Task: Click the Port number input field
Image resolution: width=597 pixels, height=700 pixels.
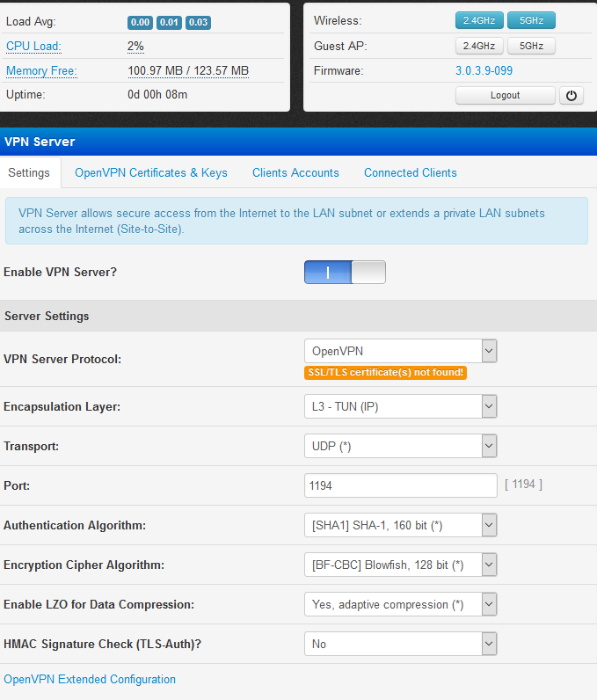Action: tap(400, 485)
